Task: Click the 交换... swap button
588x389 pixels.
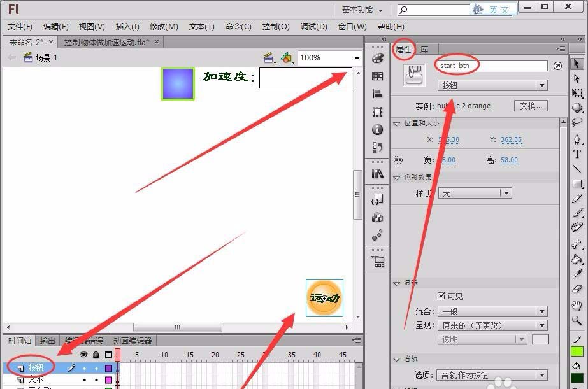Action: coord(531,106)
